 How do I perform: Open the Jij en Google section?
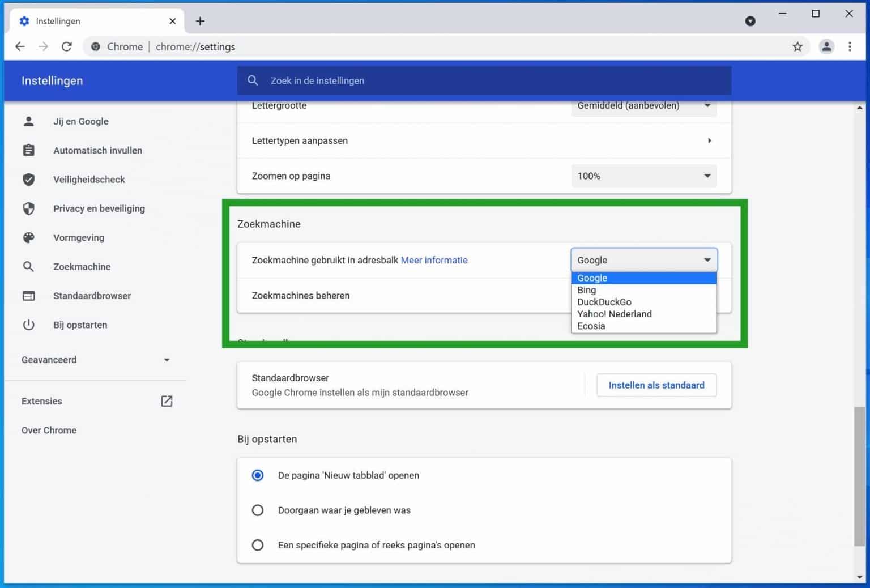(81, 121)
